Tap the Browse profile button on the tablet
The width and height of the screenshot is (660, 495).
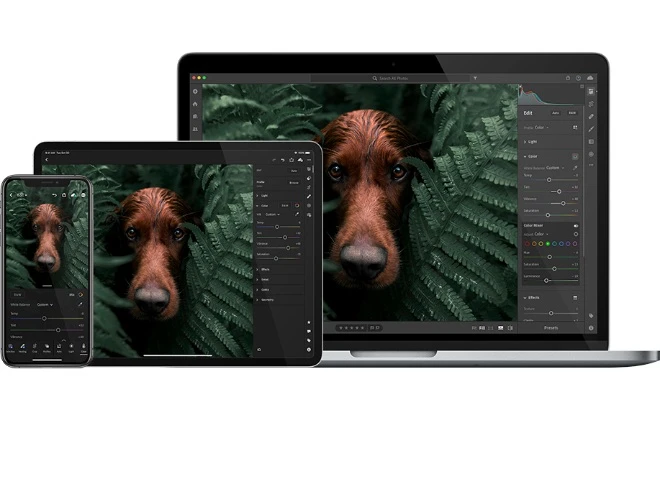294,183
